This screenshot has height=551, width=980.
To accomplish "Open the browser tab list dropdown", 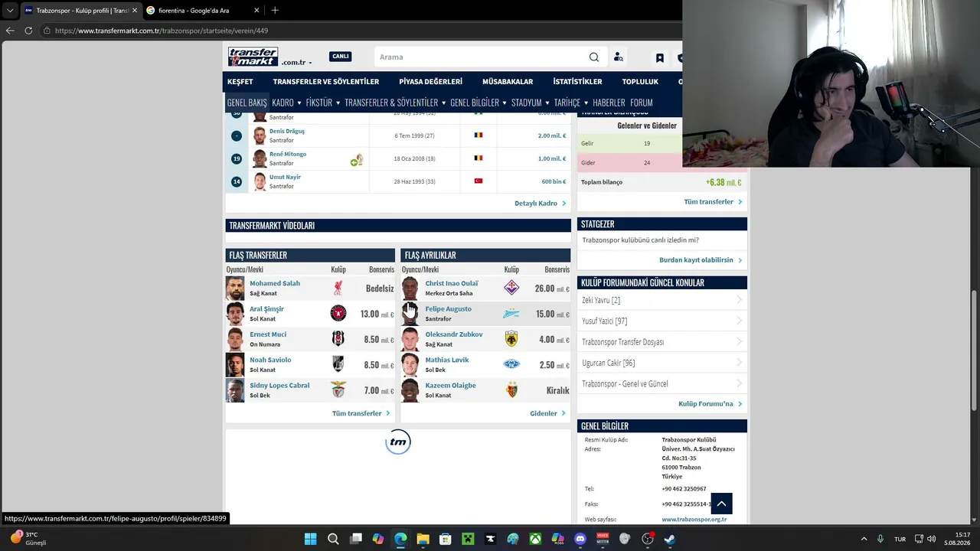I will click(x=10, y=10).
